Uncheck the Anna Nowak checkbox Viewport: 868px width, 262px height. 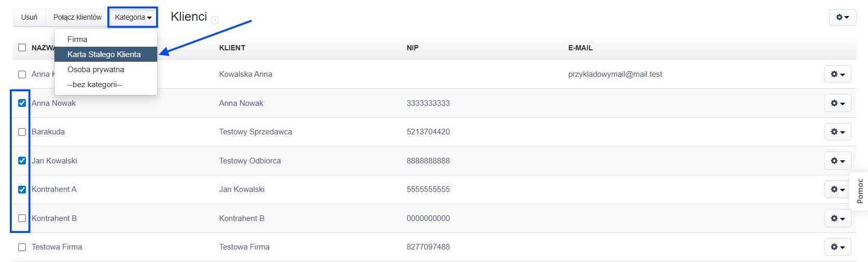(22, 103)
